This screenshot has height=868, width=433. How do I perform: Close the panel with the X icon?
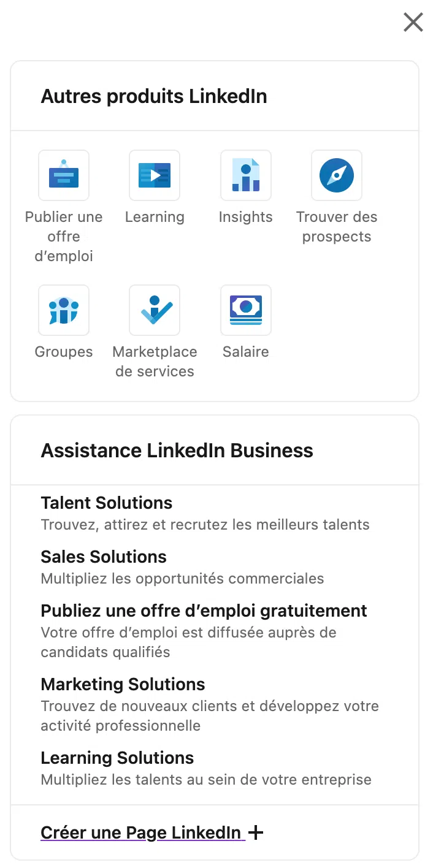(413, 22)
